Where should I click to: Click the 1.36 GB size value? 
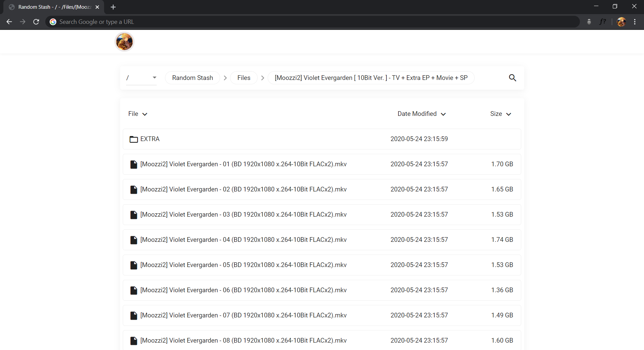point(502,290)
